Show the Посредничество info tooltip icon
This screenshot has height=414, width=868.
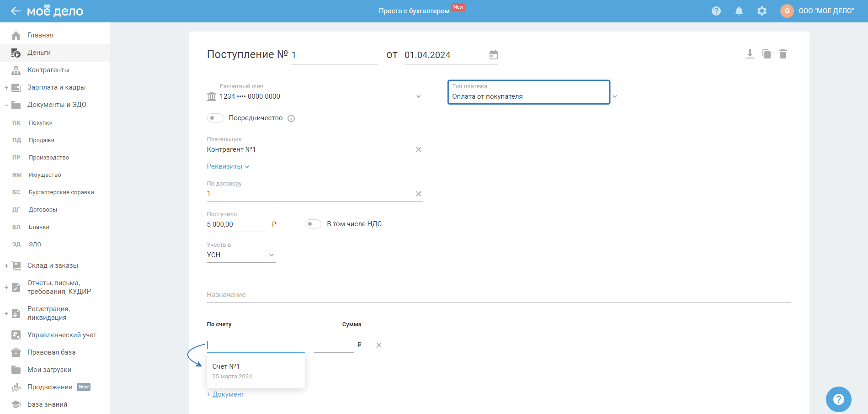(291, 118)
